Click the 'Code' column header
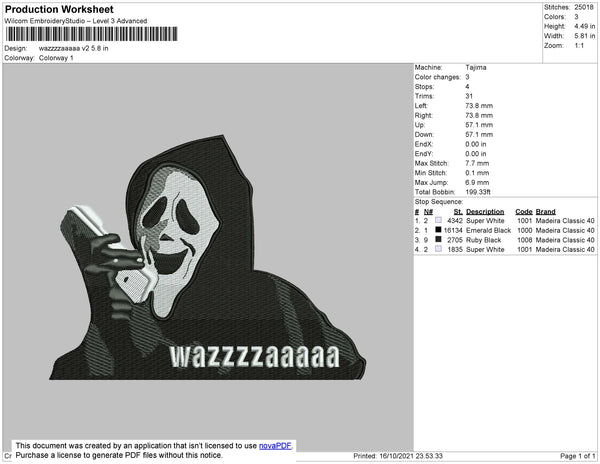 coord(524,212)
